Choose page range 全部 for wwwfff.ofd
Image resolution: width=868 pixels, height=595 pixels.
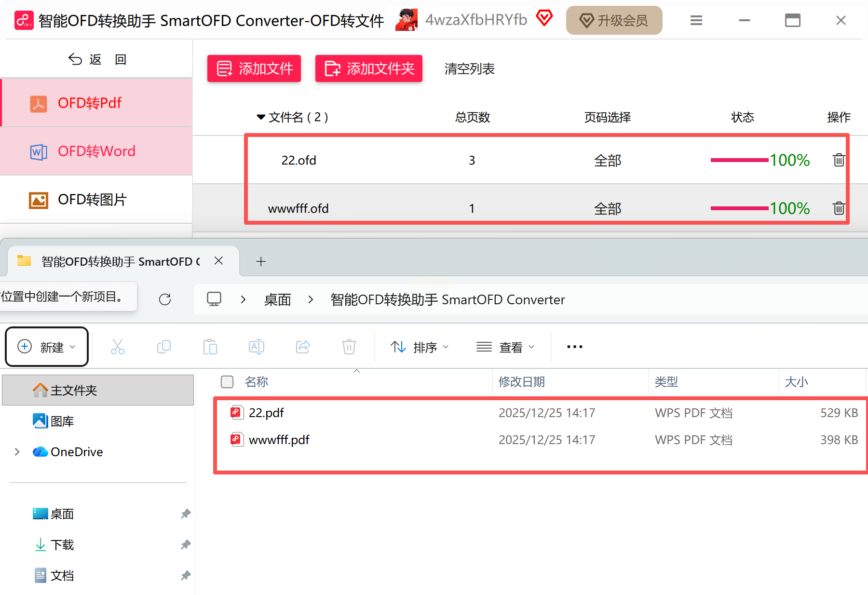tap(608, 208)
